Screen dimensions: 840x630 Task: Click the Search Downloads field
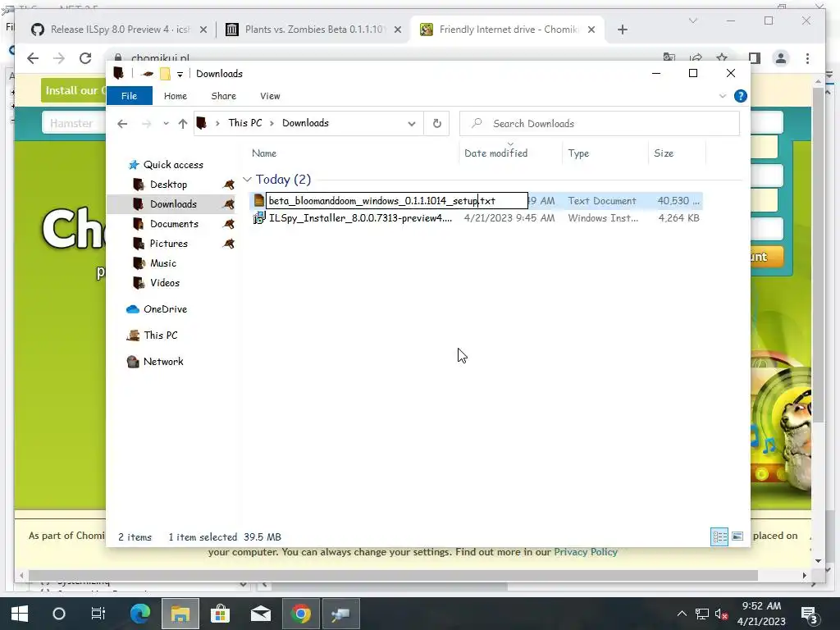point(600,124)
